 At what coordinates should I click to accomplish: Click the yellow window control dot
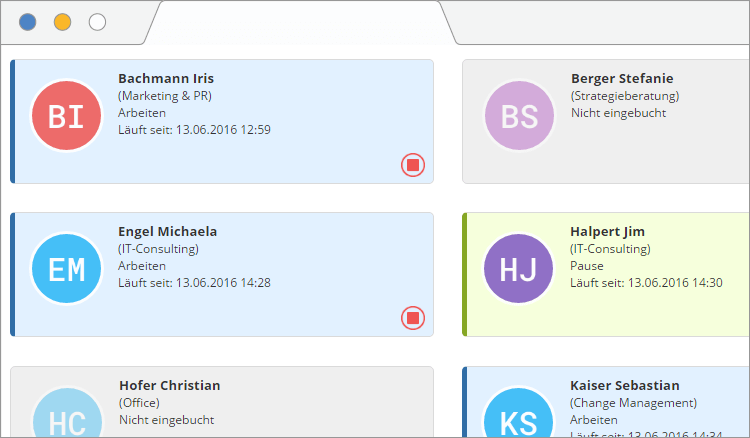click(63, 22)
